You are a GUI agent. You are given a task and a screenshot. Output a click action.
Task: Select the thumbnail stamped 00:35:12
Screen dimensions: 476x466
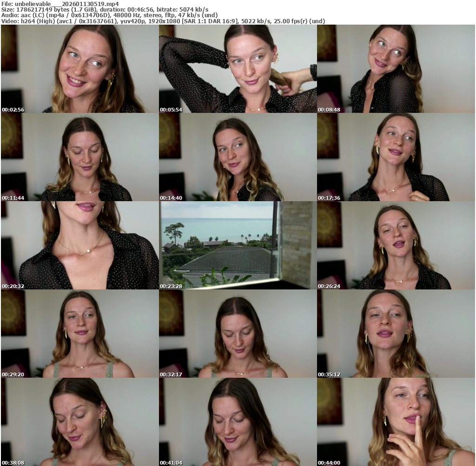tap(396, 334)
